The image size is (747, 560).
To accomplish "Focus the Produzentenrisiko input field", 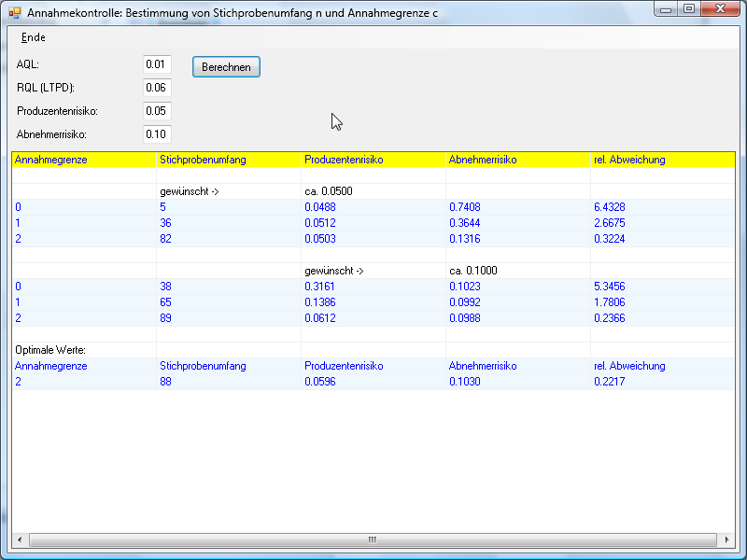I will click(x=157, y=111).
